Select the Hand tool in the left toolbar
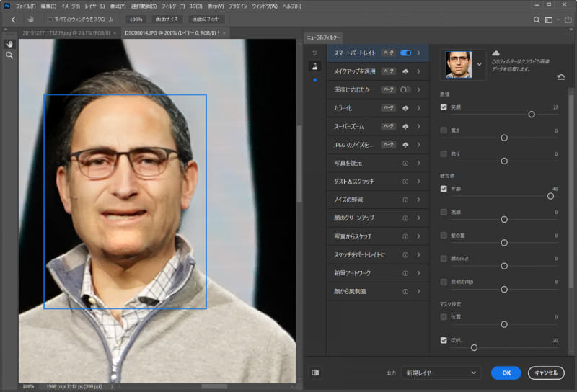 pos(9,43)
